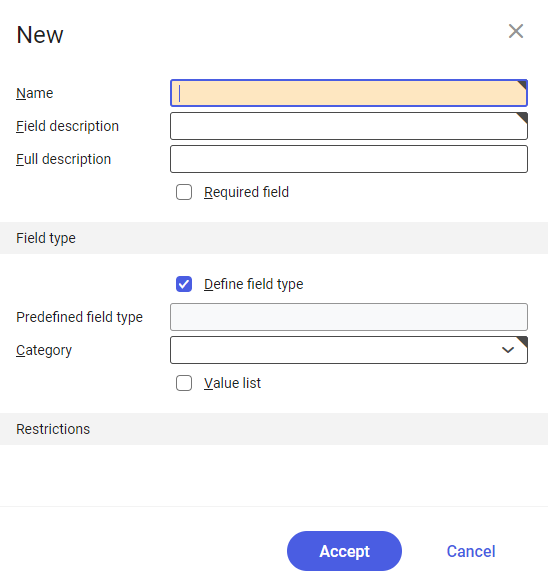Click into the Full description input
Screen dimensions: 548x588
[349, 159]
